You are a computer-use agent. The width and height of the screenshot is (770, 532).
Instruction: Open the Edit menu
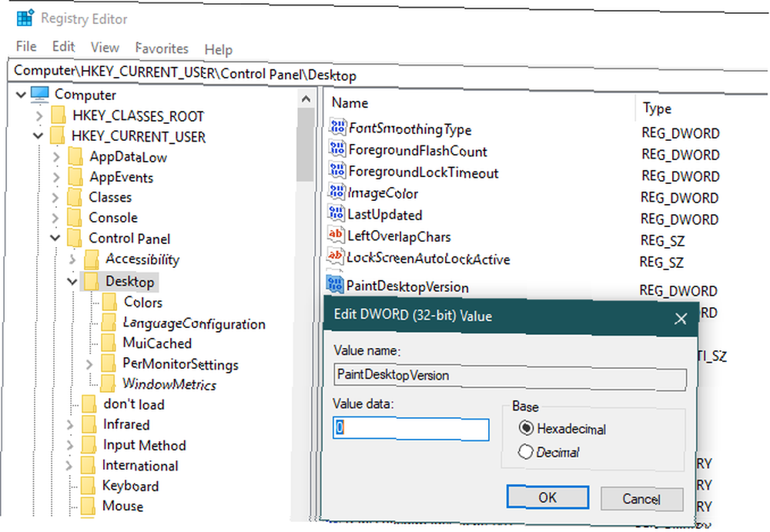pyautogui.click(x=63, y=46)
